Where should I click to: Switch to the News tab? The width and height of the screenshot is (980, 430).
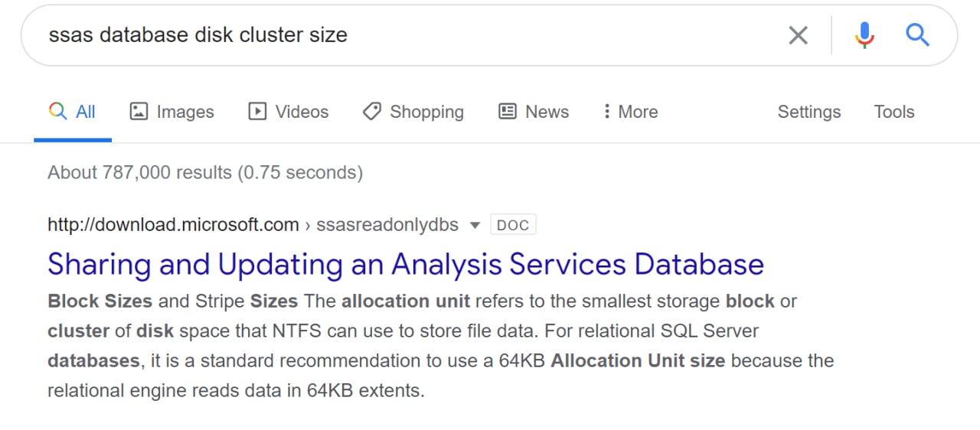click(533, 112)
